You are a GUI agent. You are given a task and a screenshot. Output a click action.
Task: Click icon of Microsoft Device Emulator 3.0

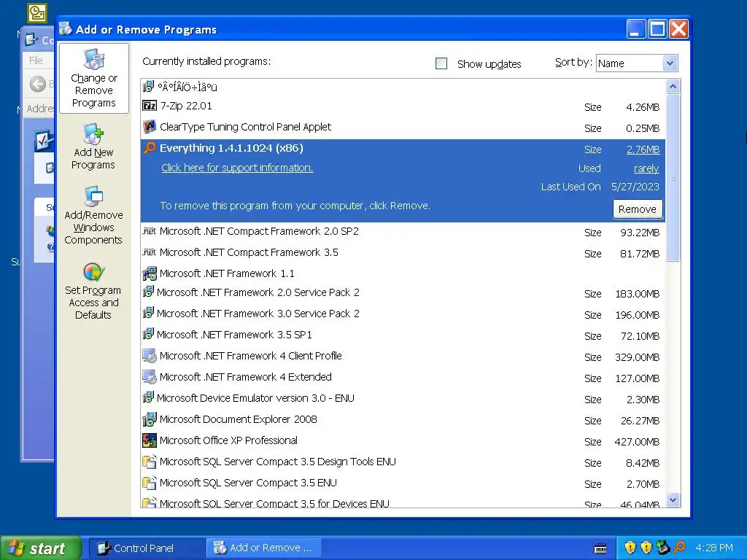coord(148,397)
